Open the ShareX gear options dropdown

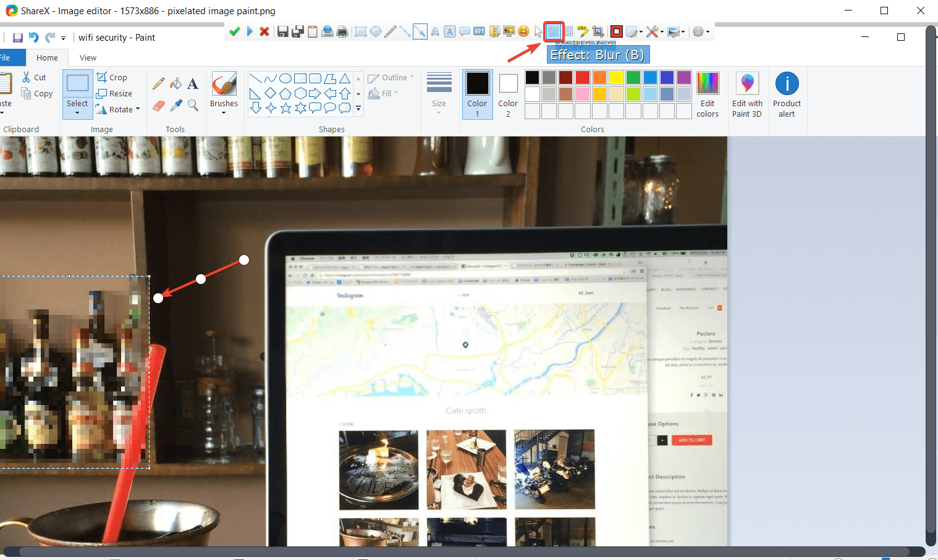click(701, 31)
